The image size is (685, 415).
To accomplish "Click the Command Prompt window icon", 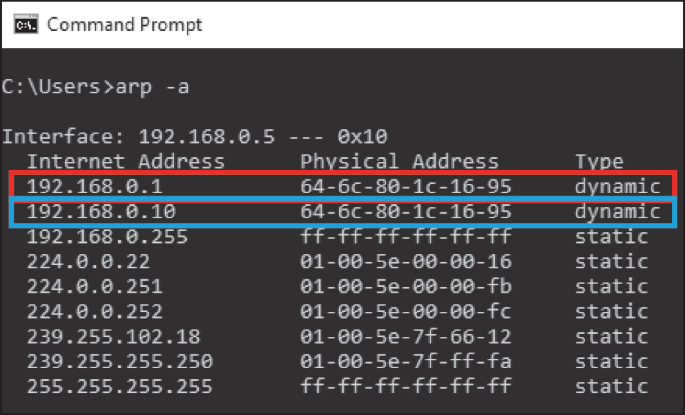I will 26,24.
